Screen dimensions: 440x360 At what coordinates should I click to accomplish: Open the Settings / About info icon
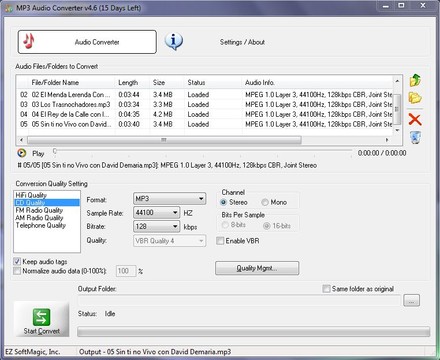pyautogui.click(x=174, y=41)
